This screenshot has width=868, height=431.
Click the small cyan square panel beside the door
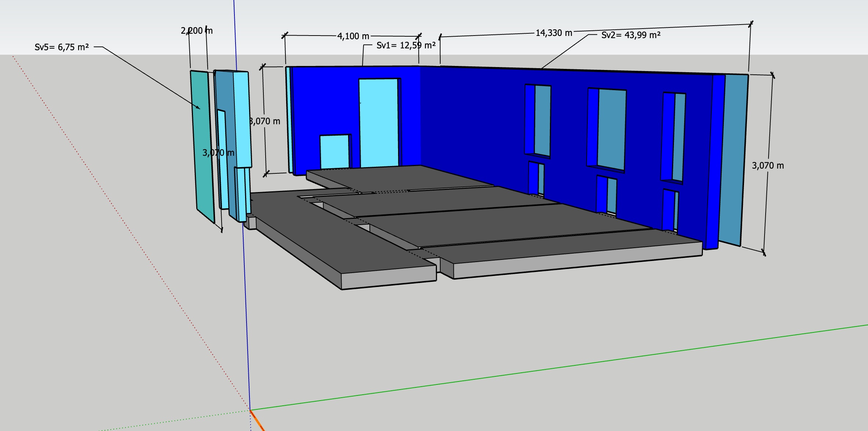coord(334,152)
